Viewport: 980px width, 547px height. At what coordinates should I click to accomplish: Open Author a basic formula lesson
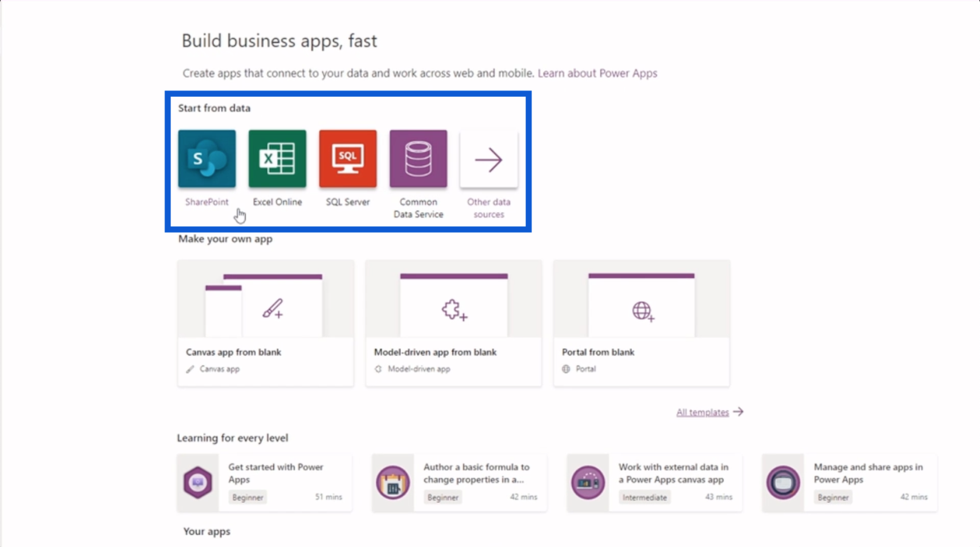[x=460, y=483]
